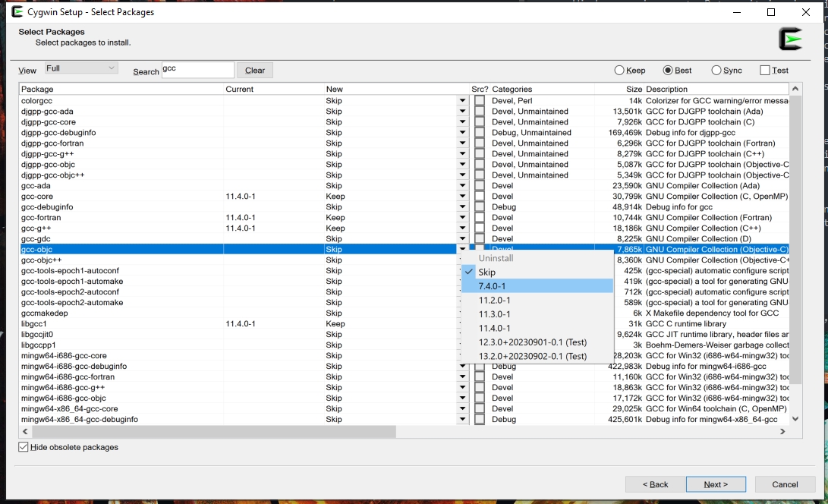The height and width of the screenshot is (504, 828).
Task: Choose 12.3.0+20230901-0.1 (Test) from the menu
Action: [537, 342]
